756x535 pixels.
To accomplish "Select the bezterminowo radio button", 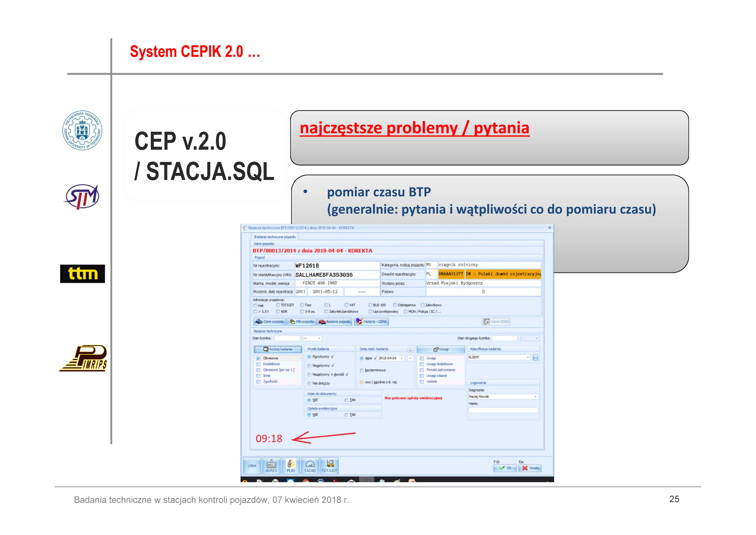I will click(x=362, y=370).
